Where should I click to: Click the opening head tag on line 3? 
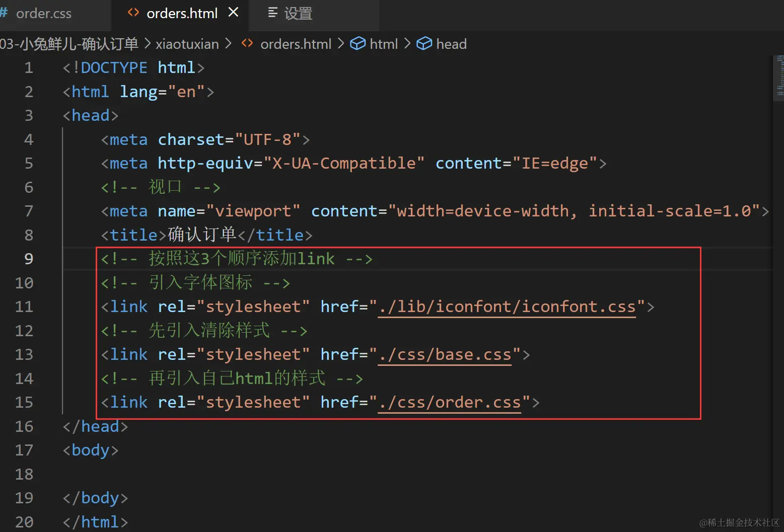coord(91,115)
